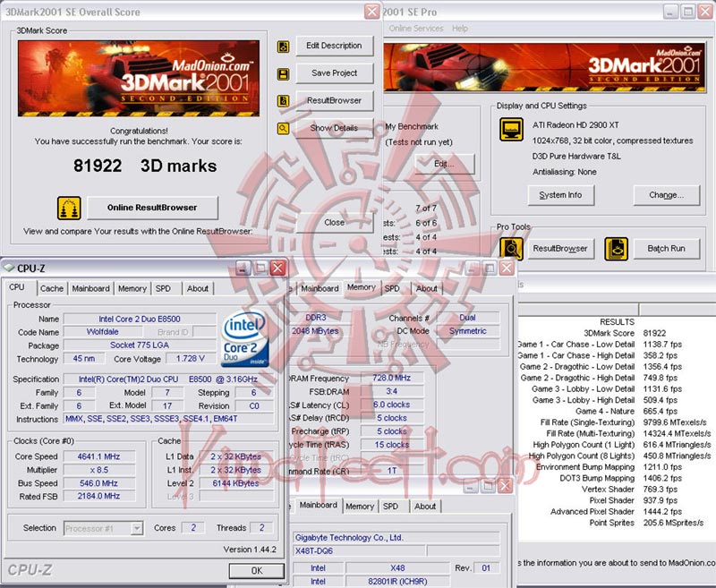The height and width of the screenshot is (588, 716).
Task: Select Memory tab in the mainboard CPU-Z window
Action: pyautogui.click(x=360, y=507)
